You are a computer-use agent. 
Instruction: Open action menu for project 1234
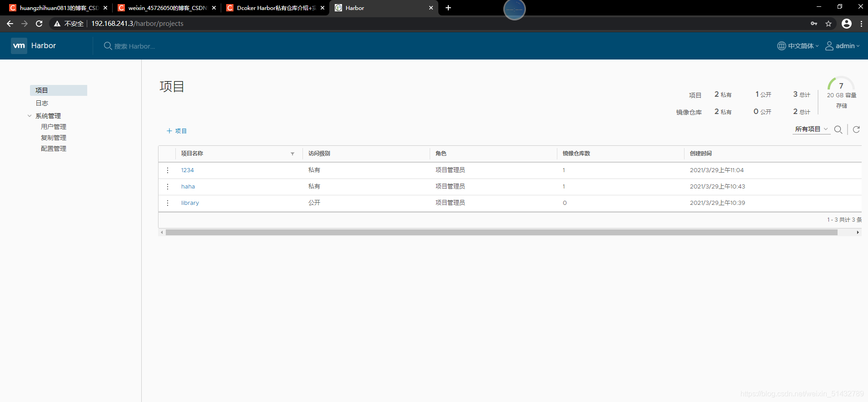click(168, 170)
